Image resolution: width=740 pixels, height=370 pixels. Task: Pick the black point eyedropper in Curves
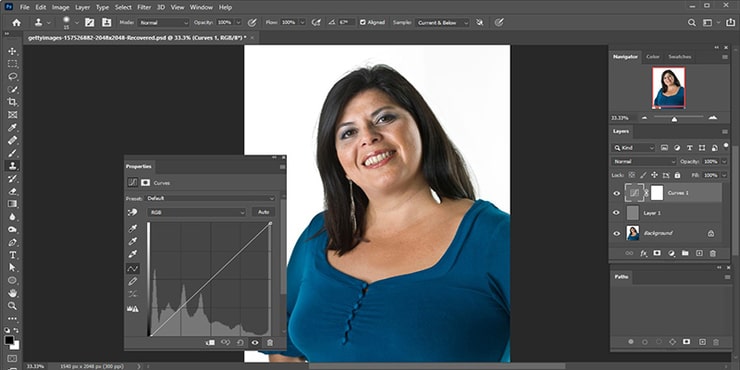(133, 229)
